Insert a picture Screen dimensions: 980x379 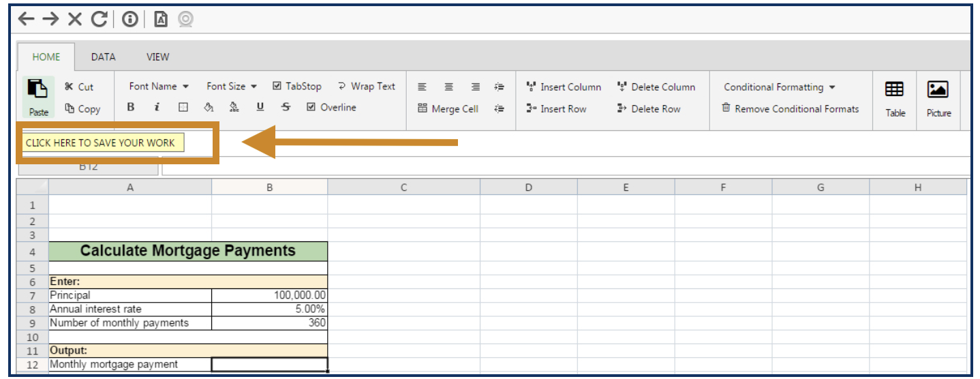[938, 99]
